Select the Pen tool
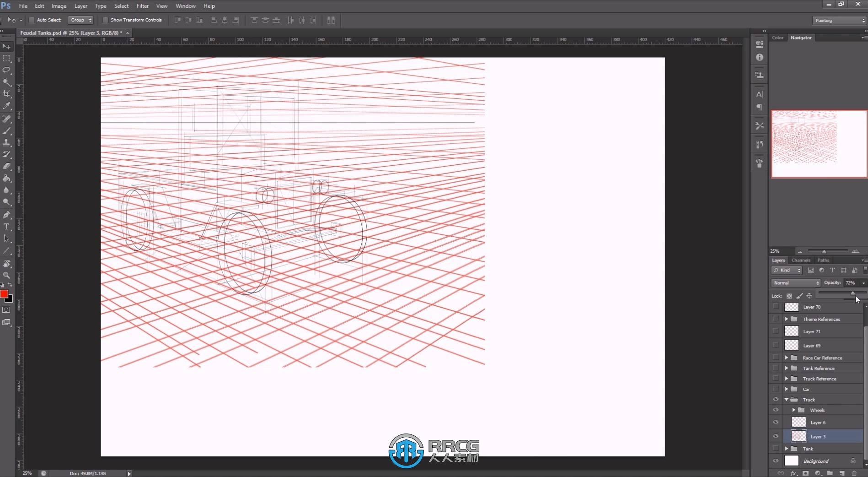Viewport: 868px width, 477px height. [6, 215]
